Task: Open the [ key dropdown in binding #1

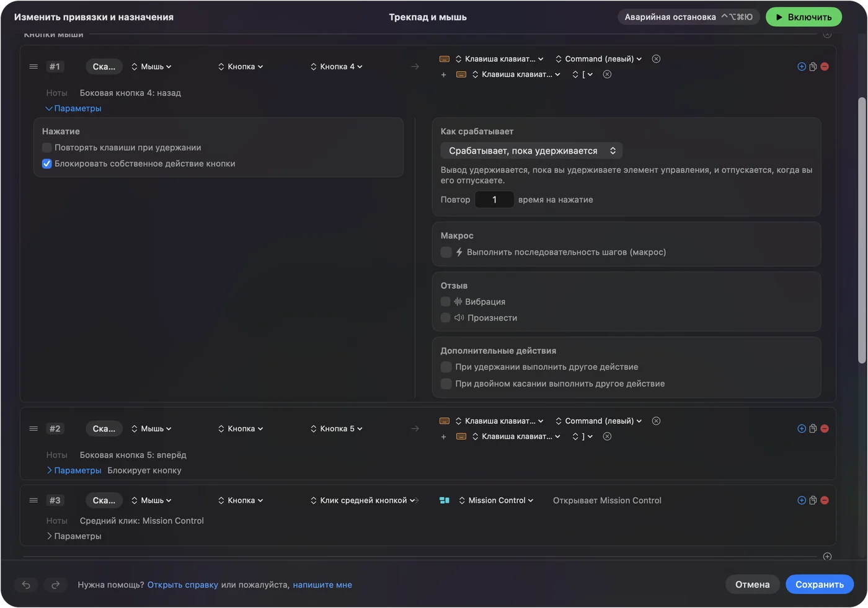Action: (583, 74)
